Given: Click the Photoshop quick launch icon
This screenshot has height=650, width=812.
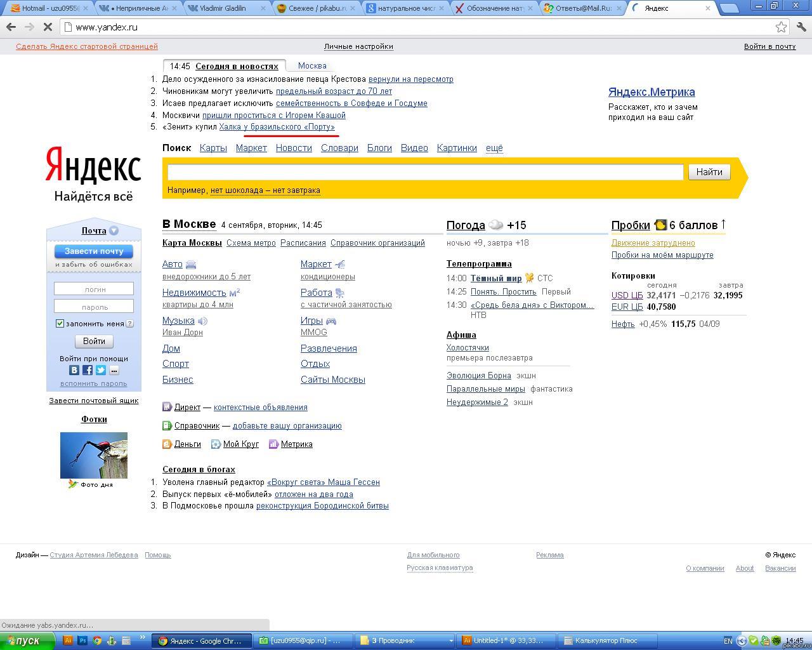Looking at the screenshot, I should click(x=82, y=640).
